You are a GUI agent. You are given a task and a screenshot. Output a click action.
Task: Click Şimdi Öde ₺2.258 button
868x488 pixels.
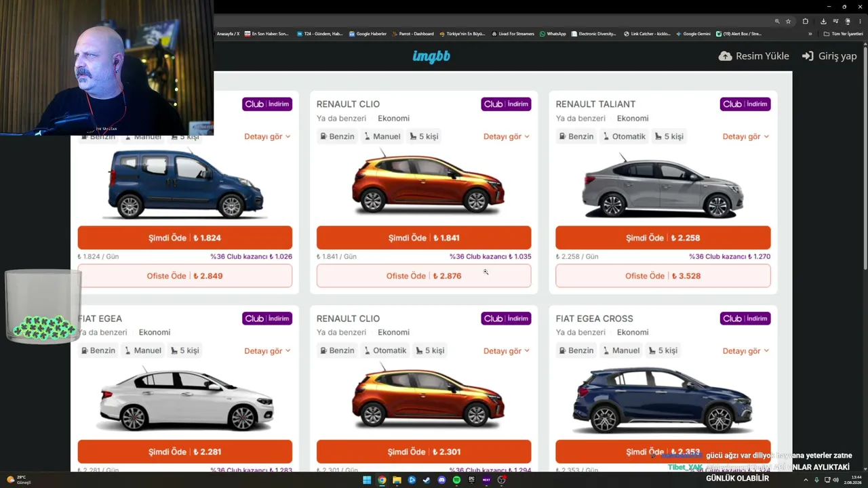663,238
